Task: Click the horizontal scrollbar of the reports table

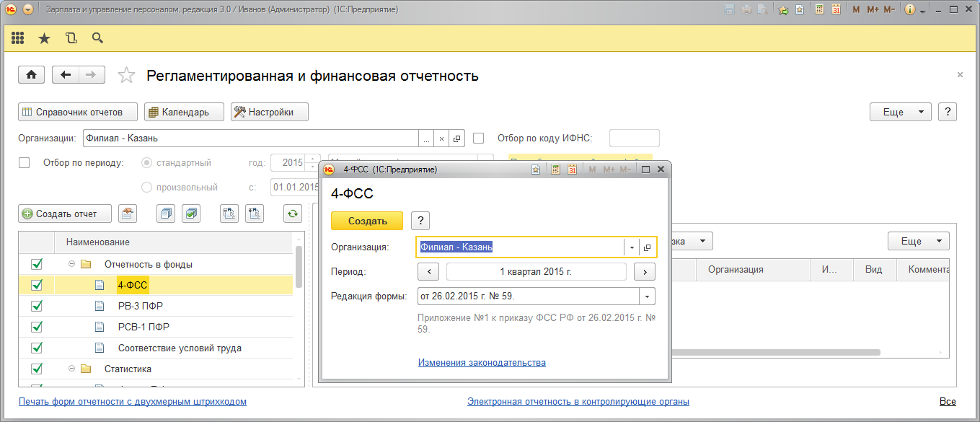Action: 777,353
